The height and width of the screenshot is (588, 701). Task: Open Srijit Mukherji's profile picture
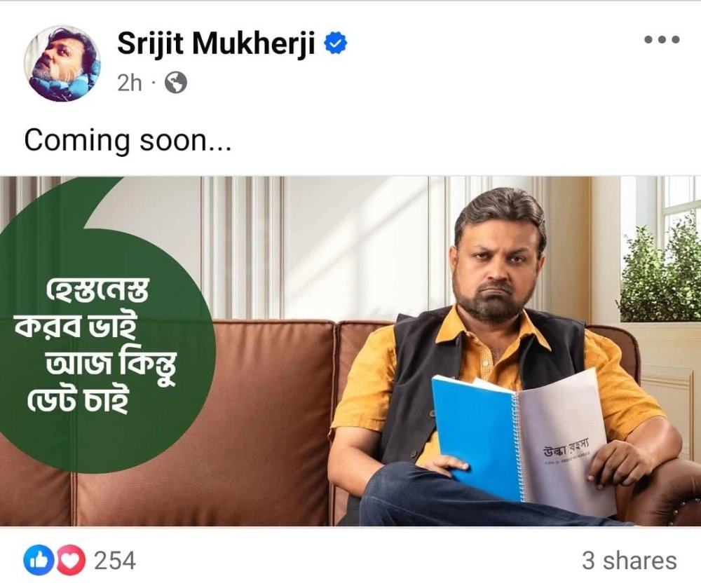click(x=62, y=63)
